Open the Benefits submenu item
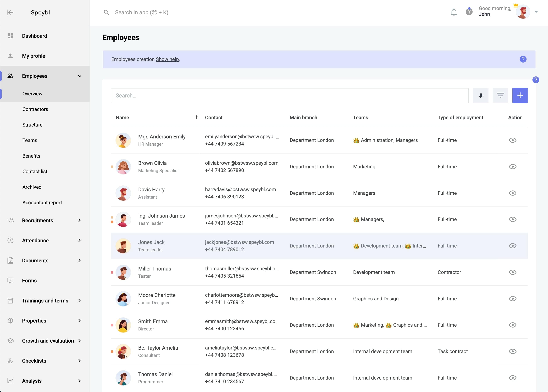Screen dimensions: 548x392 coord(31,156)
